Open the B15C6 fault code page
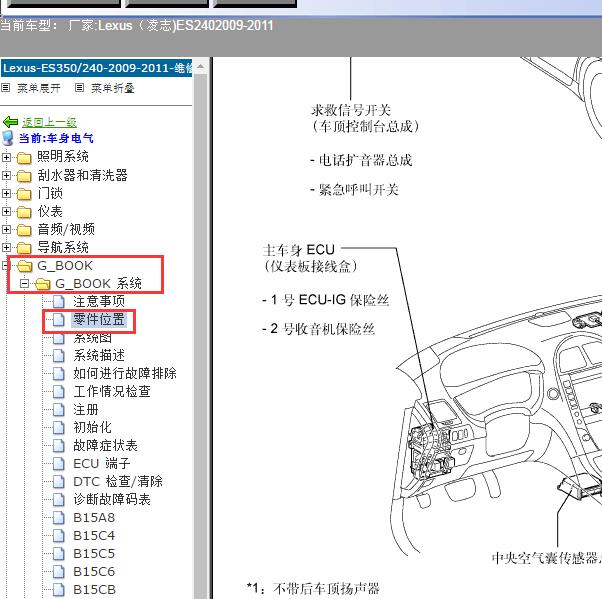The width and height of the screenshot is (602, 599). (94, 572)
